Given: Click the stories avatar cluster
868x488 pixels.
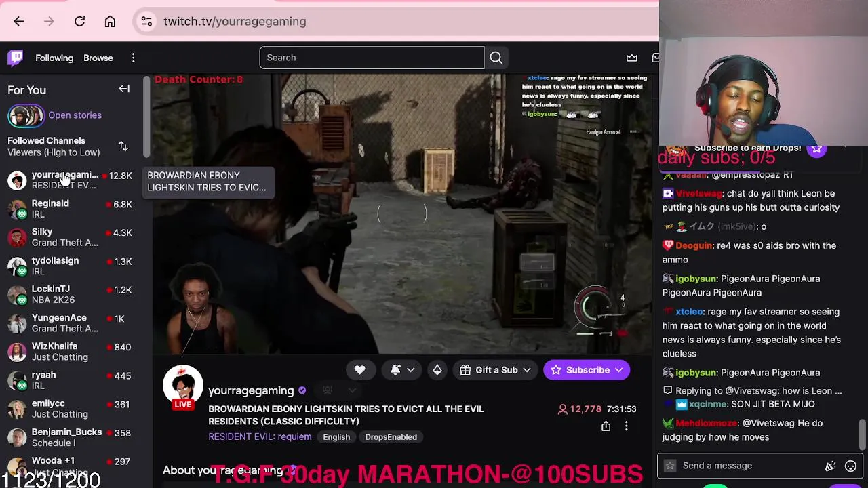Looking at the screenshot, I should coord(26,116).
